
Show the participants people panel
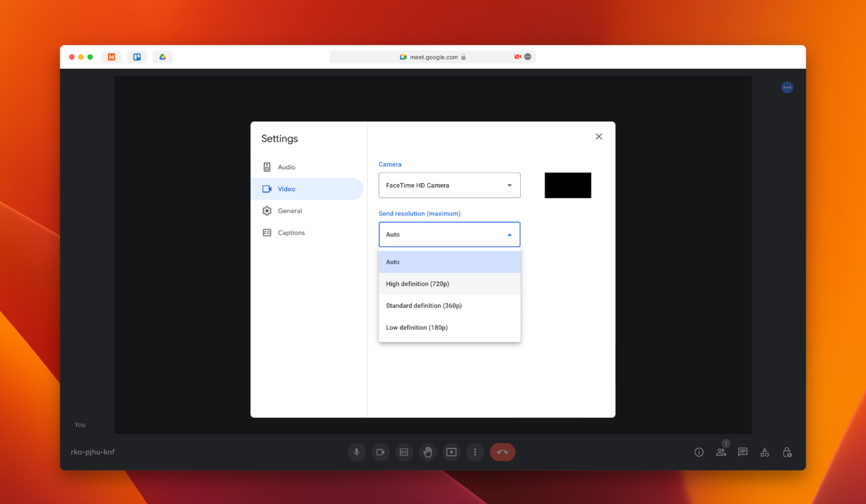point(721,452)
